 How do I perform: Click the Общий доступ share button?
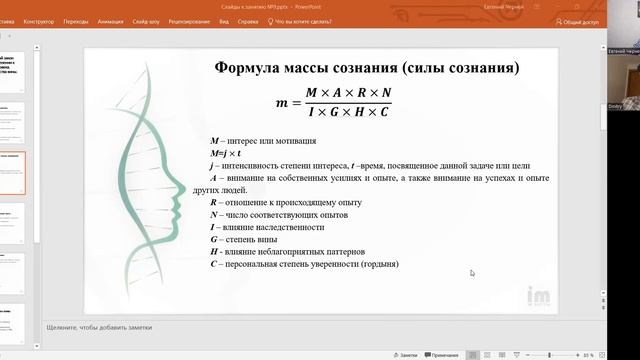click(x=577, y=22)
